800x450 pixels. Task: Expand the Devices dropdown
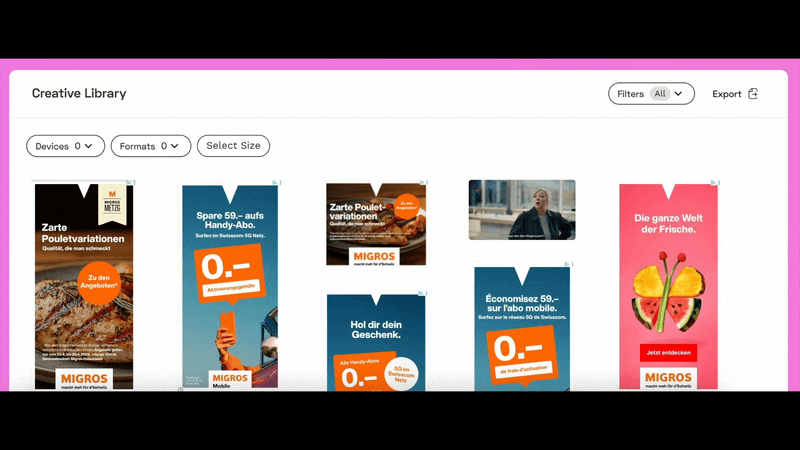(x=65, y=146)
